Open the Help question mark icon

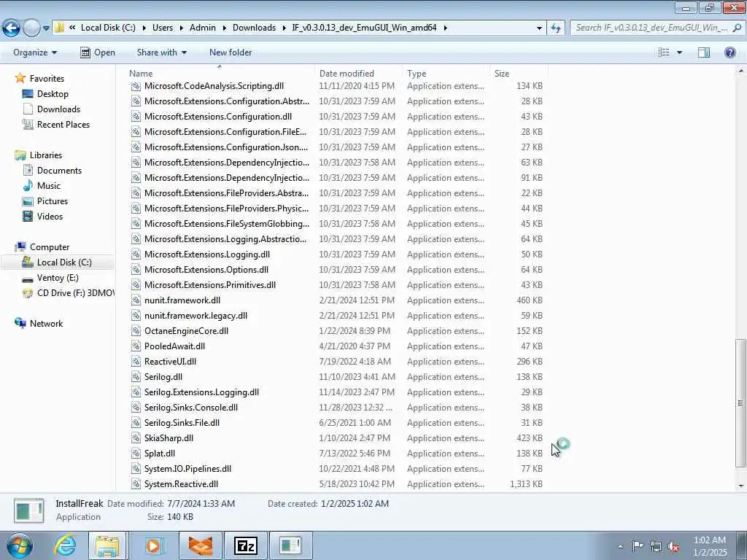tap(729, 52)
